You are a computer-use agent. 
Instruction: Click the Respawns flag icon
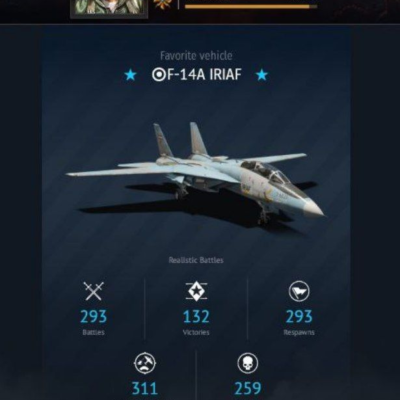point(299,291)
